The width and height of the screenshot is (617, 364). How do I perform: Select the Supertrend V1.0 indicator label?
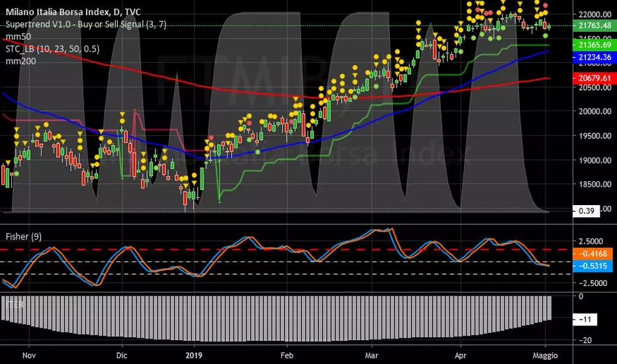tap(86, 24)
